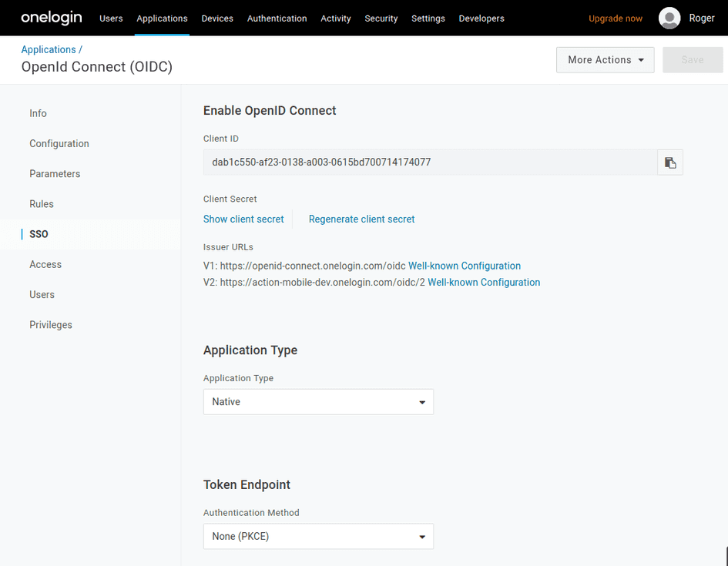Open the V2 Well-known Configuration link
The image size is (728, 566).
(x=483, y=282)
